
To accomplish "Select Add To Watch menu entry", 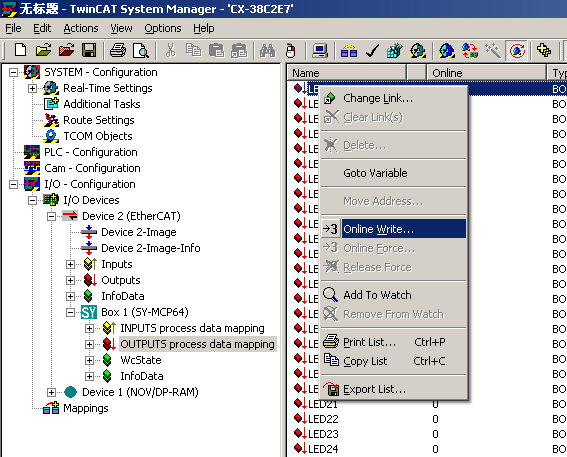I will point(393,295).
